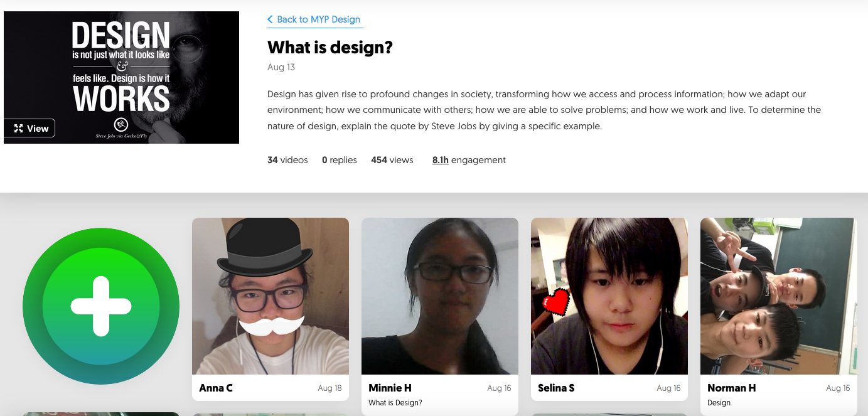This screenshot has height=416, width=868.
Task: Open Anna C's video thumbnail
Action: pyautogui.click(x=270, y=296)
